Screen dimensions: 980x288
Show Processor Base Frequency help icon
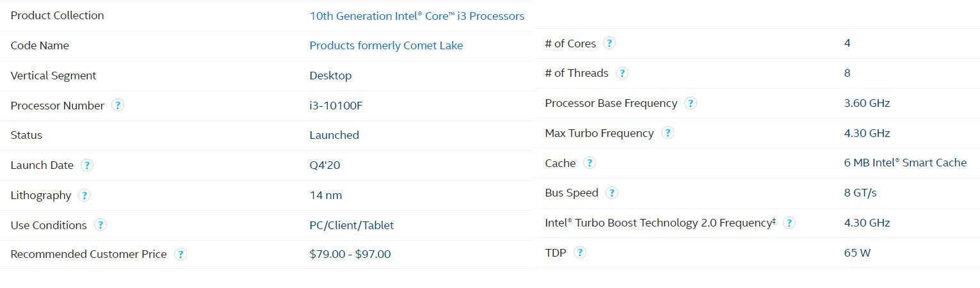pyautogui.click(x=691, y=103)
